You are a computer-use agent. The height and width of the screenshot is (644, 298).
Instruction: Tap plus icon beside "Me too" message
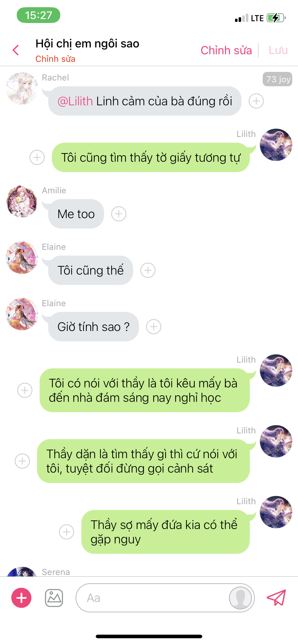point(119,214)
